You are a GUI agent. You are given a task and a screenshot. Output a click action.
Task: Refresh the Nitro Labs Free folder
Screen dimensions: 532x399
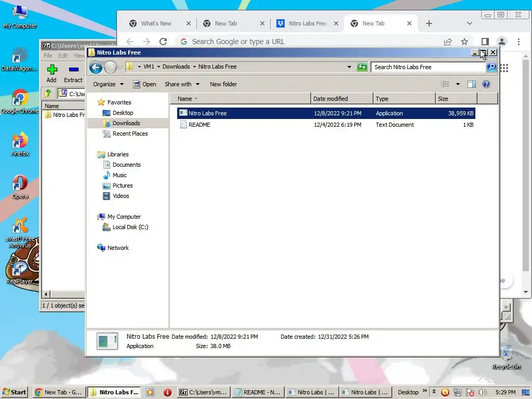click(362, 67)
